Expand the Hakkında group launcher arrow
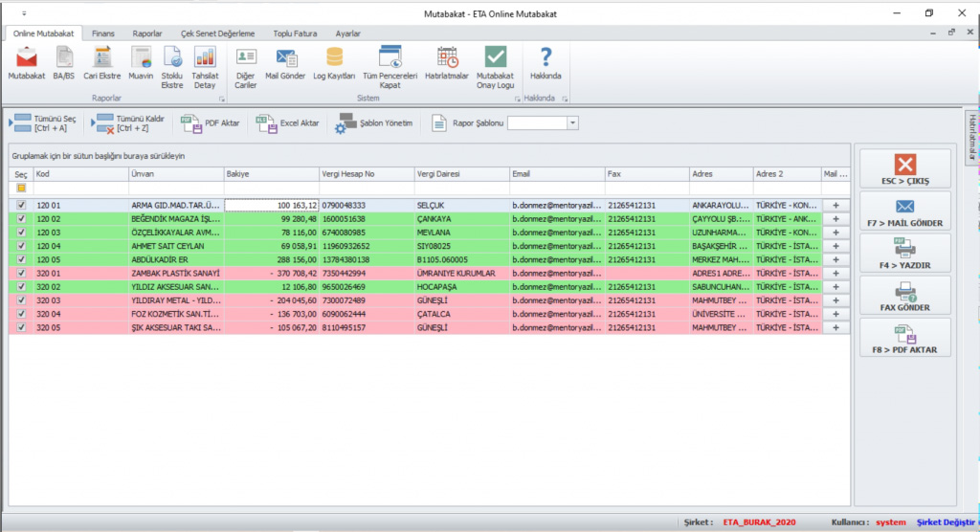The height and width of the screenshot is (532, 980). point(565,99)
